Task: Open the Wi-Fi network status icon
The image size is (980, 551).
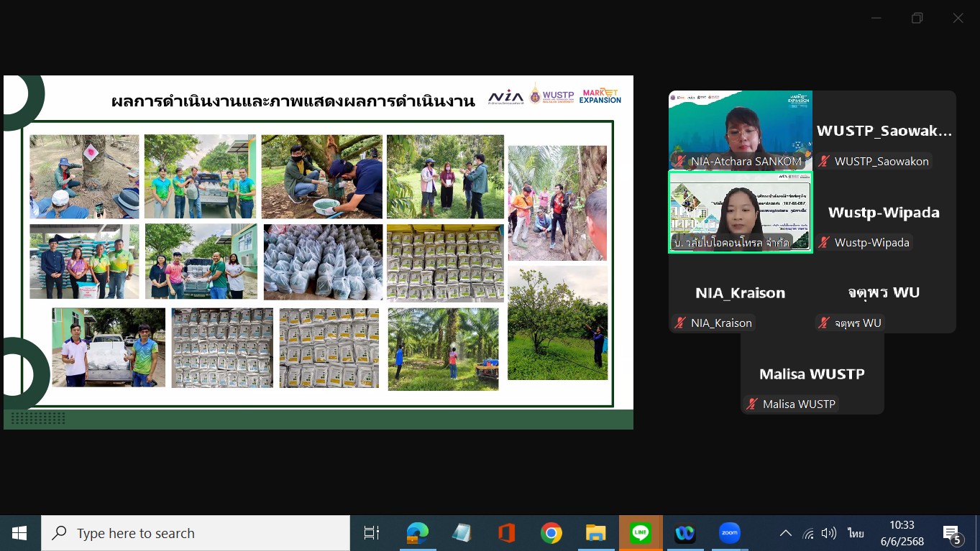Action: 808,533
